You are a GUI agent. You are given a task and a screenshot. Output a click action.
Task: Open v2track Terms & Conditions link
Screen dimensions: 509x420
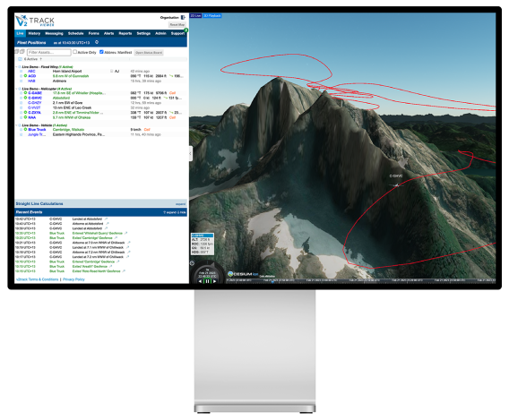click(x=38, y=279)
